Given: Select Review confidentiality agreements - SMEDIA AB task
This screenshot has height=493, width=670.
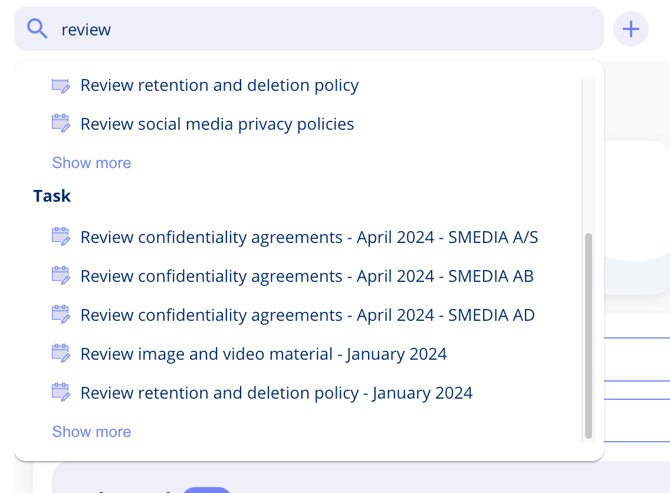Looking at the screenshot, I should tap(307, 276).
